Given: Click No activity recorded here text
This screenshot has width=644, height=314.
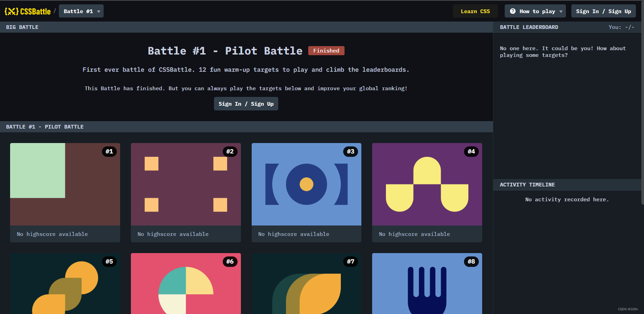Looking at the screenshot, I should point(567,200).
